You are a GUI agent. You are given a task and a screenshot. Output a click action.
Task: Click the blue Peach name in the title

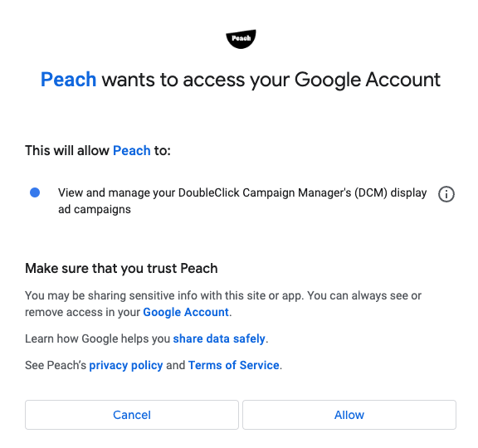coord(69,80)
